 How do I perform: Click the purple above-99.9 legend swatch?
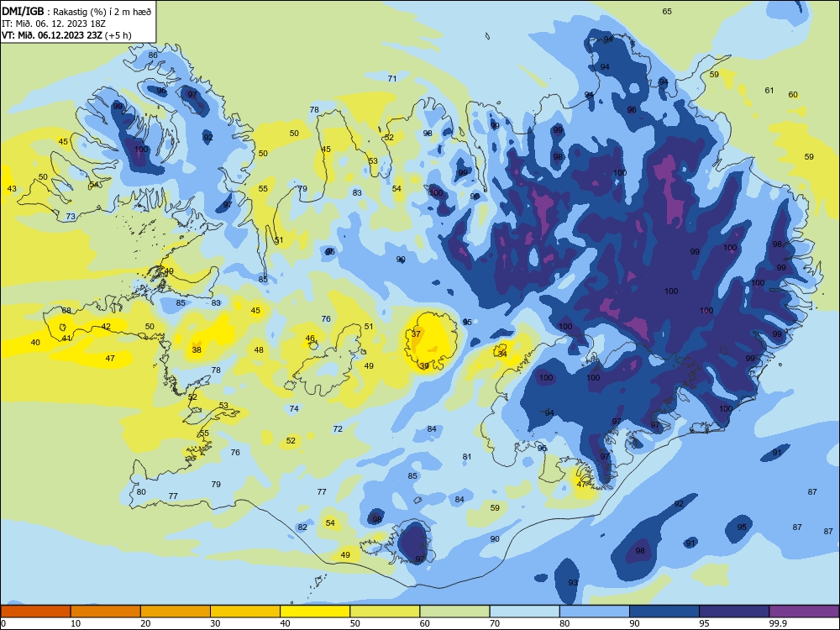(805, 612)
